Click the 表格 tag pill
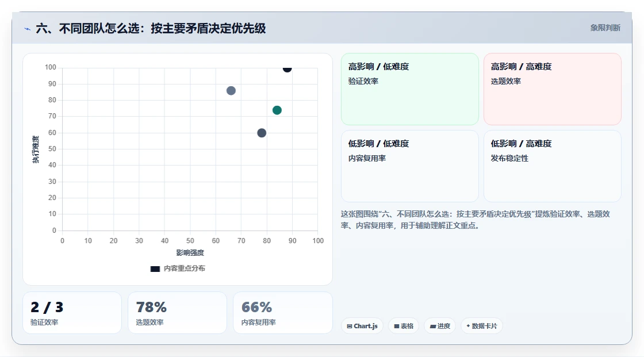The width and height of the screenshot is (644, 357). (404, 326)
